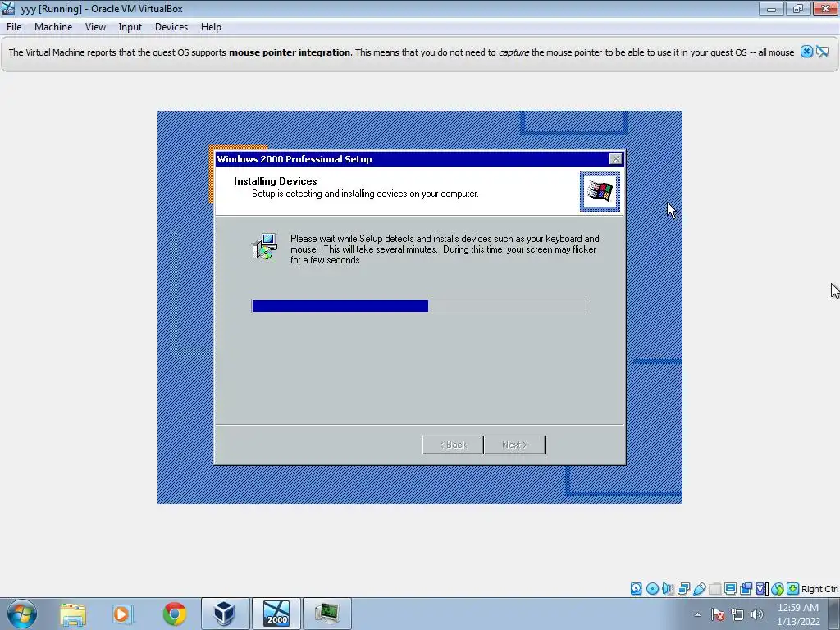
Task: Select the running 2000 VM taskbar button
Action: click(x=276, y=614)
